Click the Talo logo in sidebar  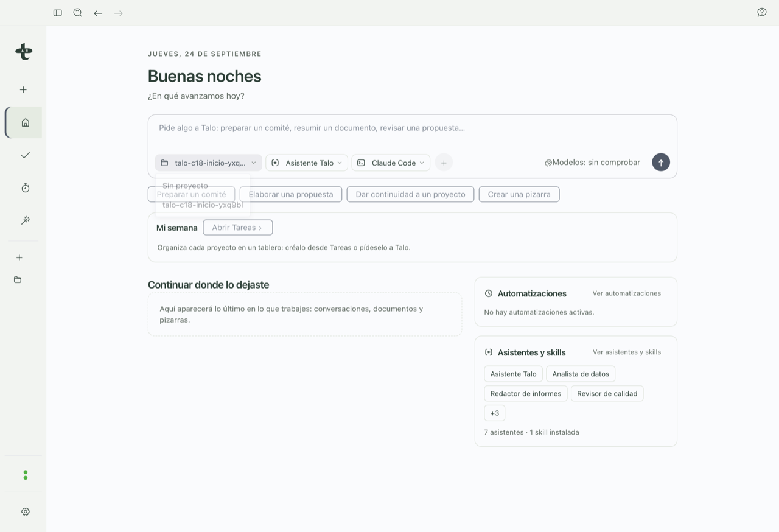(x=24, y=52)
